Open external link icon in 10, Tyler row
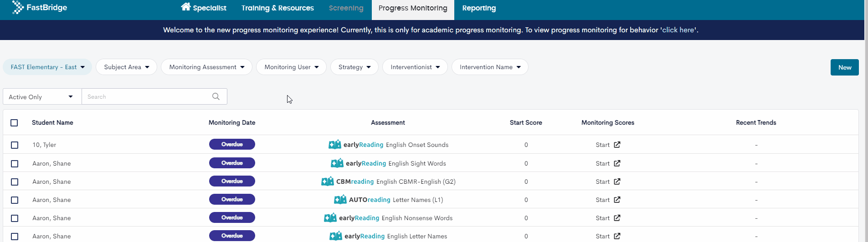The height and width of the screenshot is (242, 868). point(617,145)
